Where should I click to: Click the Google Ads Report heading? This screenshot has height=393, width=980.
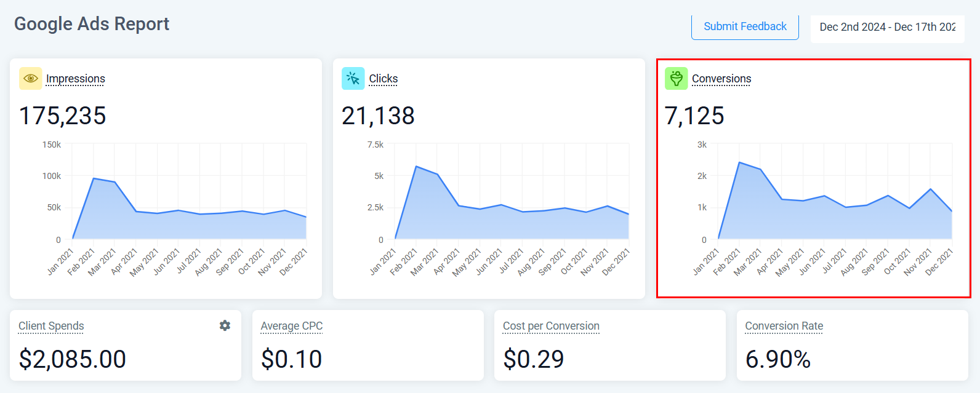92,24
